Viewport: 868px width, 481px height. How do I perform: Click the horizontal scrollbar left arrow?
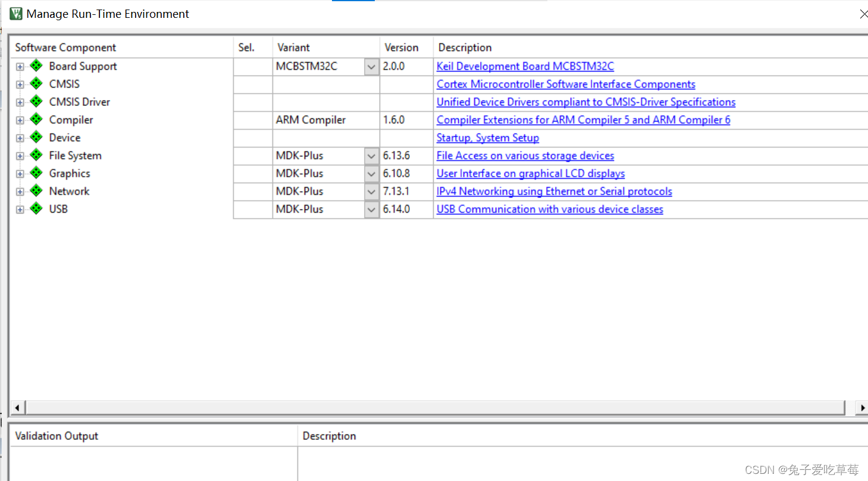point(17,408)
